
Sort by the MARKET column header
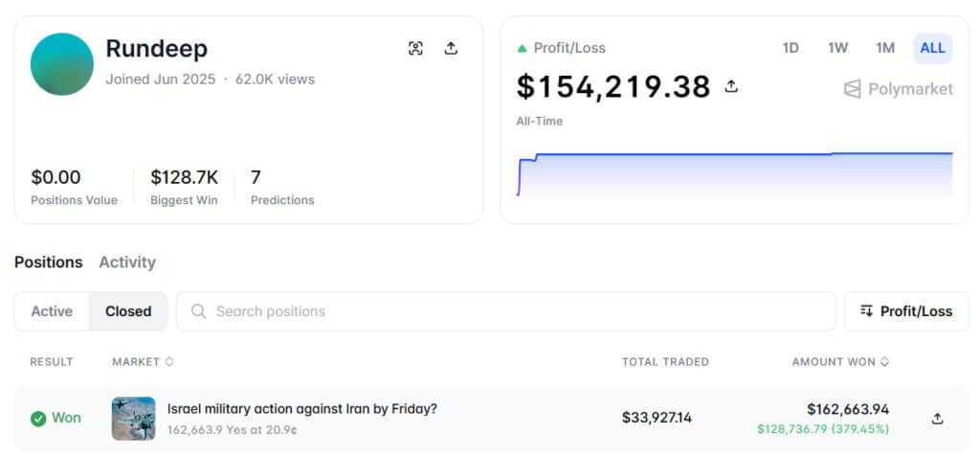coord(143,362)
